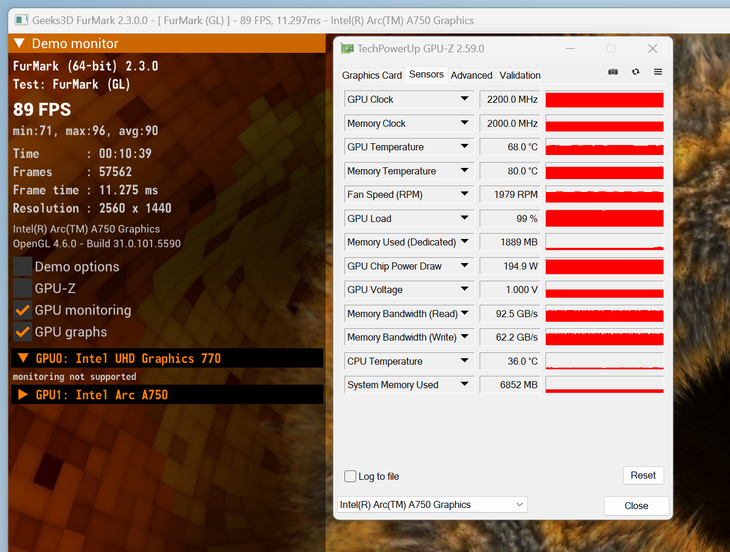The width and height of the screenshot is (730, 552).
Task: Click the GPU Temperature history graph
Action: [x=604, y=147]
